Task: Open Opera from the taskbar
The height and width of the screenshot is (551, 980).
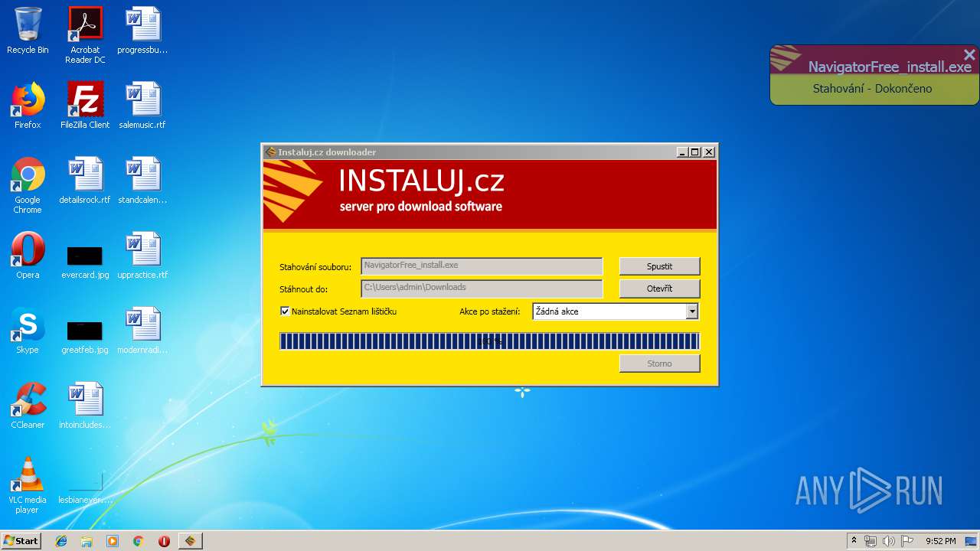Action: click(164, 541)
